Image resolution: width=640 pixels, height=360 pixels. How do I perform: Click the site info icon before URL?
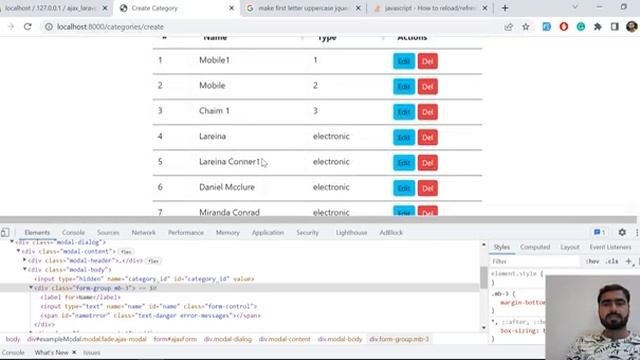pyautogui.click(x=49, y=27)
